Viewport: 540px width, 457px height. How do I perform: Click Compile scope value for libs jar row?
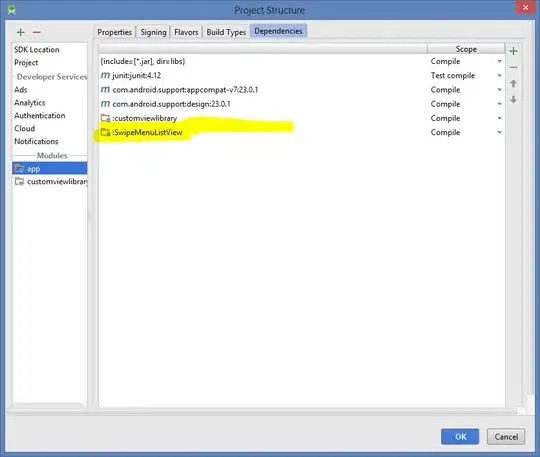tap(445, 61)
